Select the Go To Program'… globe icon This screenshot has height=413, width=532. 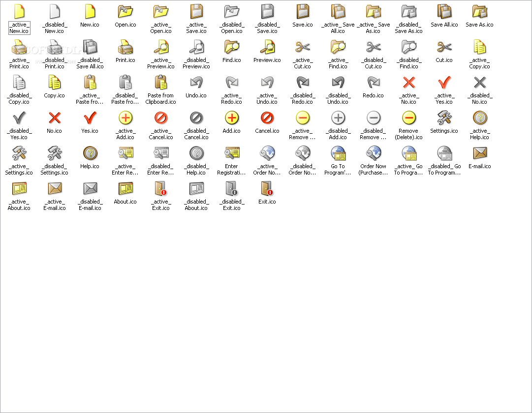tap(338, 153)
